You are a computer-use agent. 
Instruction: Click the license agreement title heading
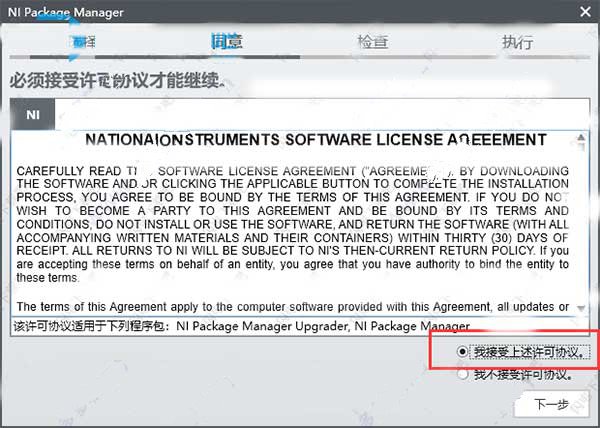coord(316,140)
